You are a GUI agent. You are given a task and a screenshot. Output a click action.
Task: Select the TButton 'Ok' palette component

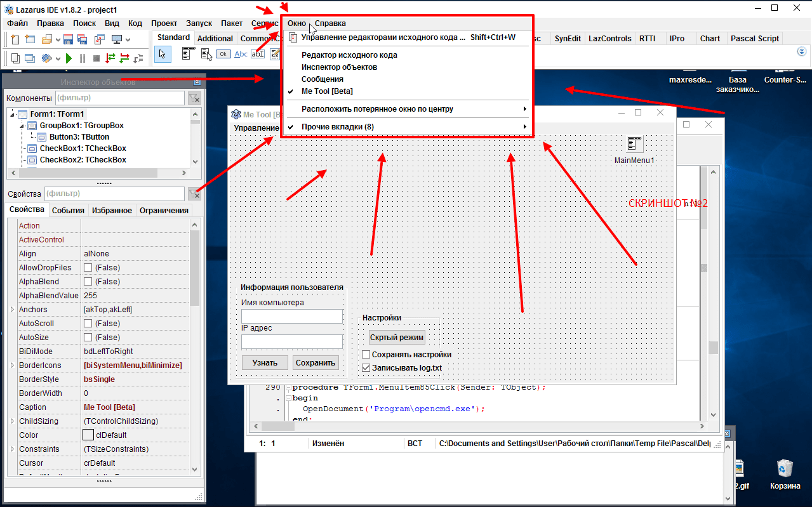coord(223,54)
